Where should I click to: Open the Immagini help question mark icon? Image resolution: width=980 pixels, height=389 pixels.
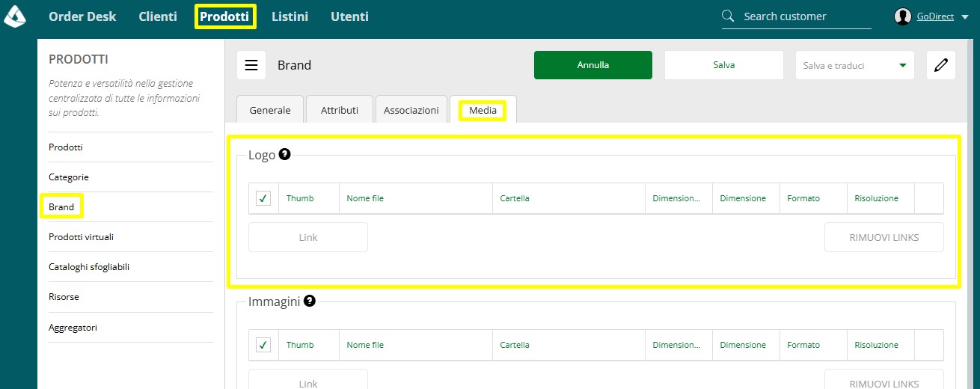click(x=310, y=301)
